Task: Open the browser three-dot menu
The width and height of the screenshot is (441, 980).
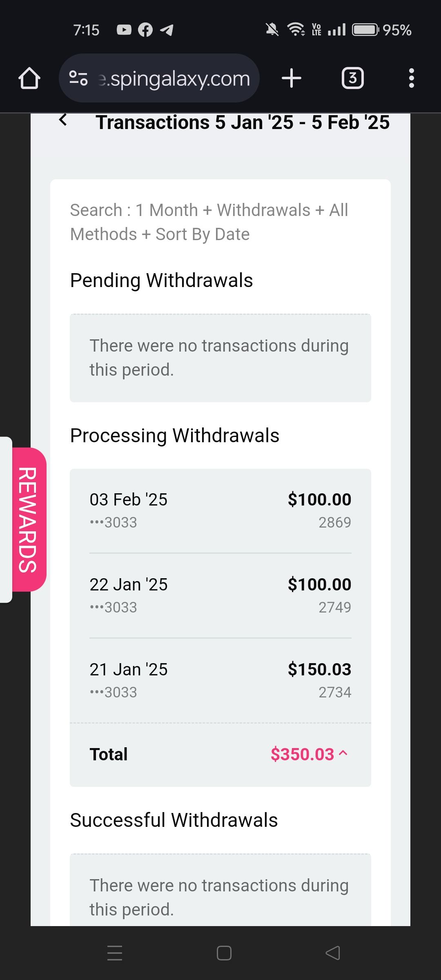Action: click(411, 78)
